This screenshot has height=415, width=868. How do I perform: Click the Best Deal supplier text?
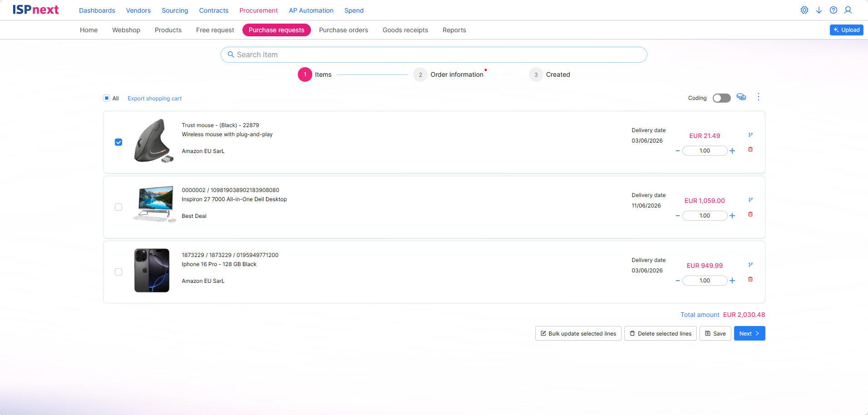tap(194, 216)
